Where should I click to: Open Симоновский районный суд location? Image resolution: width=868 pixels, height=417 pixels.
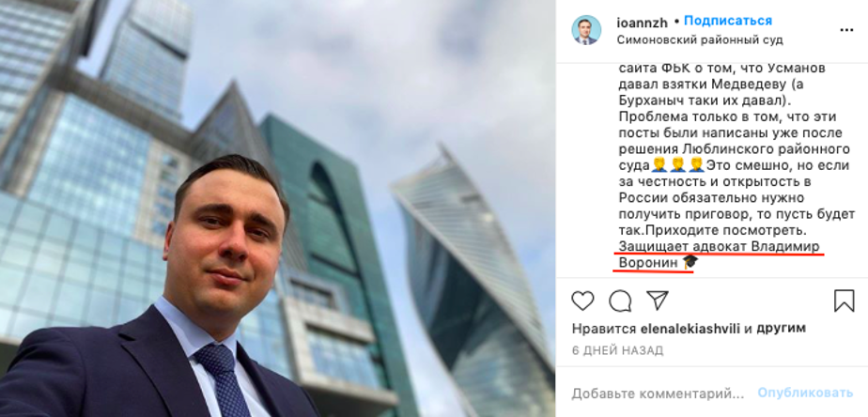[700, 40]
